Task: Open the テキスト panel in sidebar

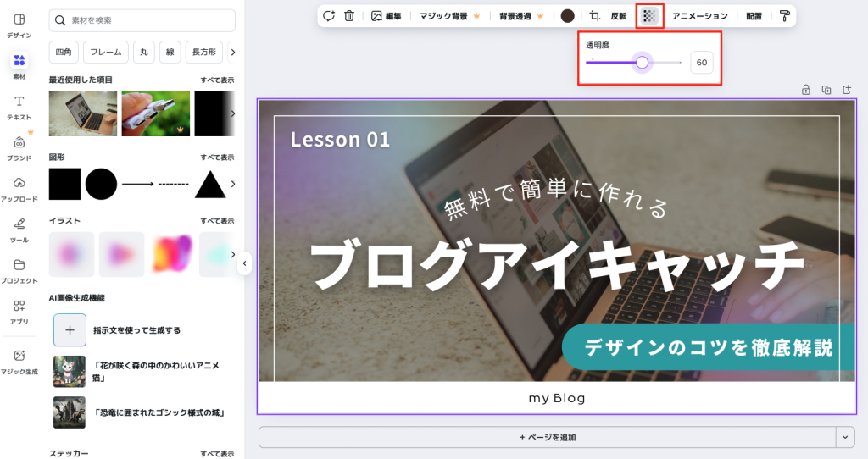Action: (x=19, y=107)
